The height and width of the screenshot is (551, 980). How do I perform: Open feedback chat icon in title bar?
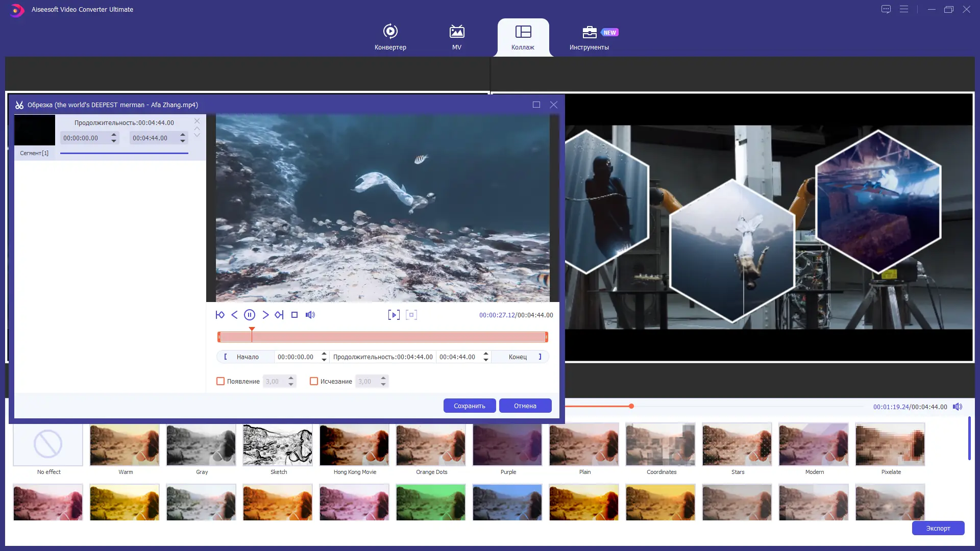pos(886,9)
